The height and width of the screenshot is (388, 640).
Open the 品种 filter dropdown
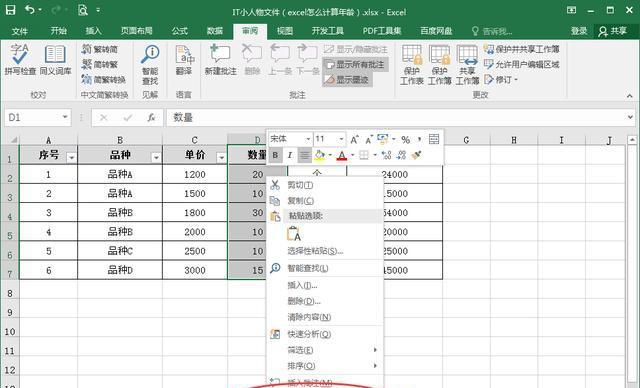[x=156, y=157]
